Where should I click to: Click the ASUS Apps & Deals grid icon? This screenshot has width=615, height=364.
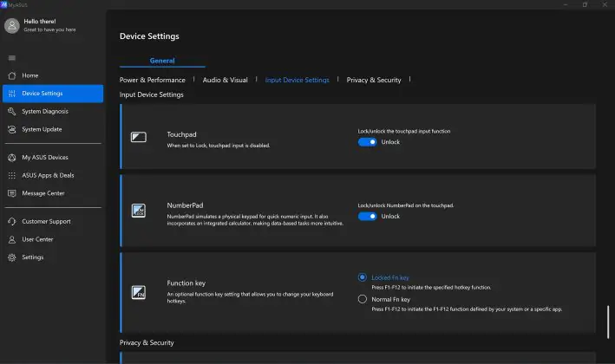[x=12, y=175]
